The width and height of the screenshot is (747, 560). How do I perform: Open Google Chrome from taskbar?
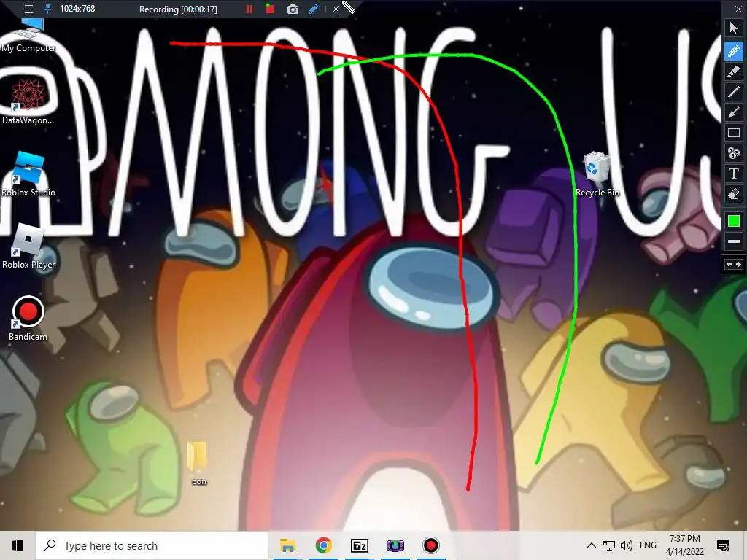(323, 545)
